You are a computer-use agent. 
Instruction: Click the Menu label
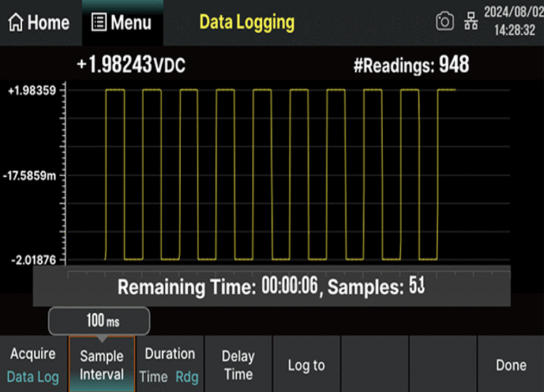pyautogui.click(x=131, y=23)
